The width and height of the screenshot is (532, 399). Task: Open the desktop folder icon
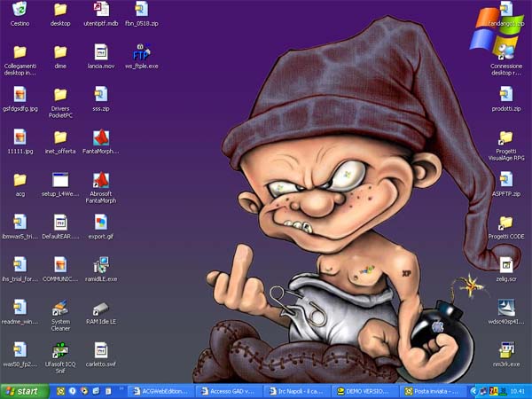pos(60,10)
